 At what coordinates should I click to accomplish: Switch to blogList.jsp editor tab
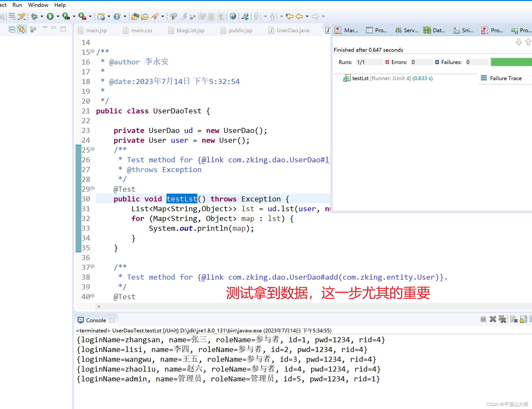187,30
